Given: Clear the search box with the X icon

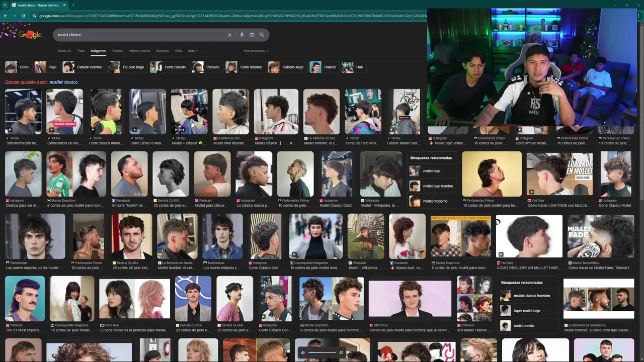Looking at the screenshot, I should click(x=229, y=35).
